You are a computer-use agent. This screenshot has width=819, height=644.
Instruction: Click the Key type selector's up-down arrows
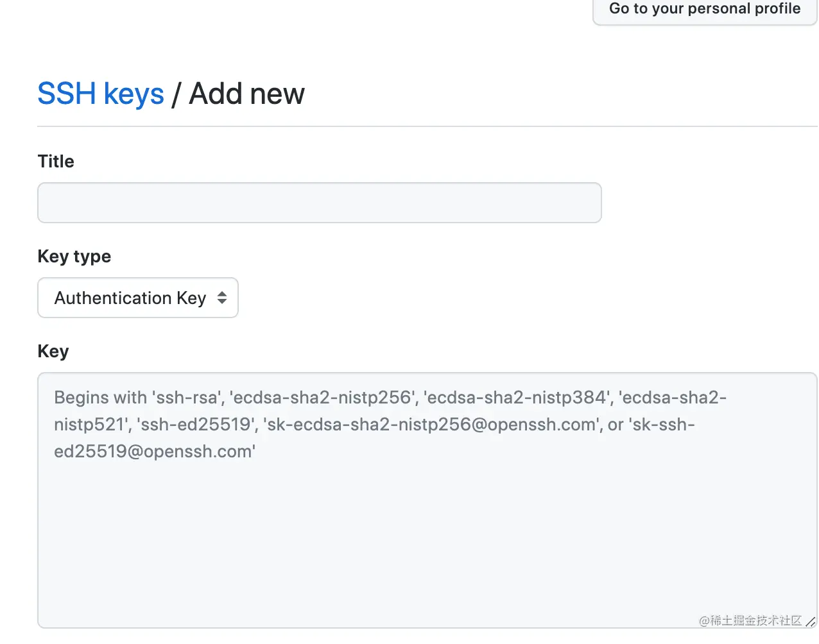(x=222, y=298)
